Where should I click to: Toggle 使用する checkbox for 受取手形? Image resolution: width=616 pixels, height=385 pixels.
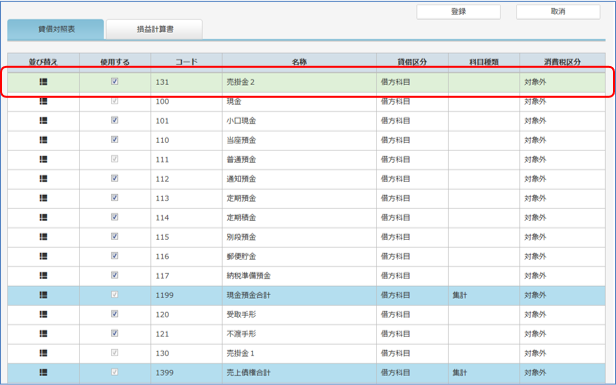click(115, 314)
